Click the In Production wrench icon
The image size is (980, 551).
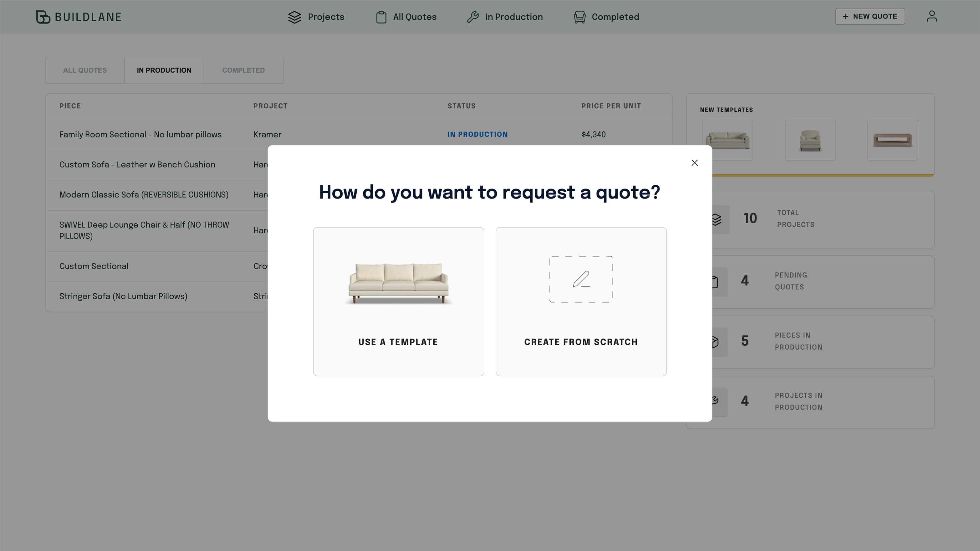(x=473, y=17)
